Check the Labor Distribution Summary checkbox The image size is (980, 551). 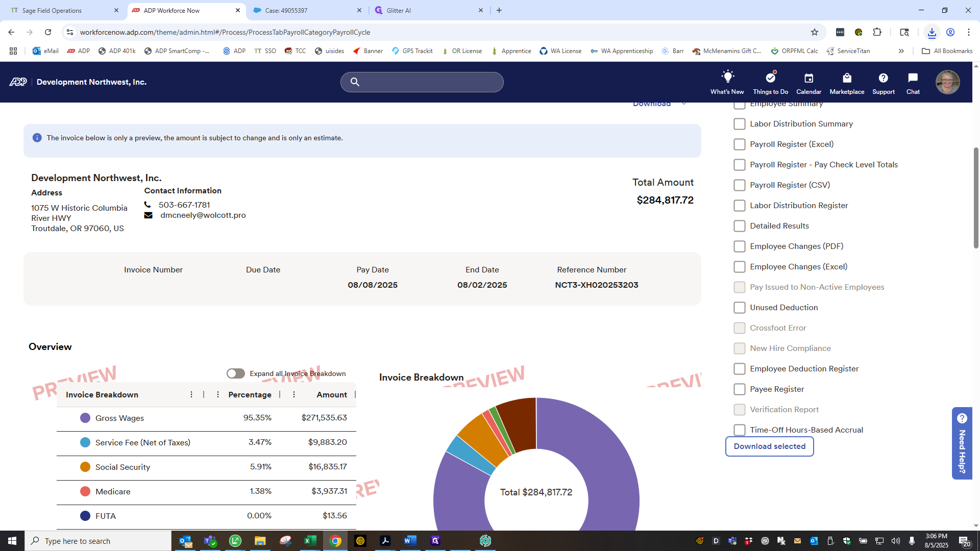[x=739, y=124]
